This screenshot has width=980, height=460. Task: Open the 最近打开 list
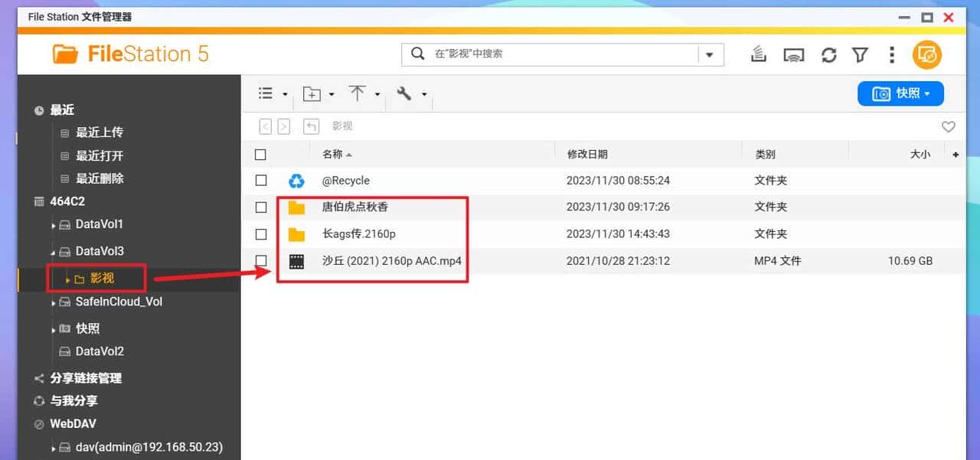(x=100, y=155)
